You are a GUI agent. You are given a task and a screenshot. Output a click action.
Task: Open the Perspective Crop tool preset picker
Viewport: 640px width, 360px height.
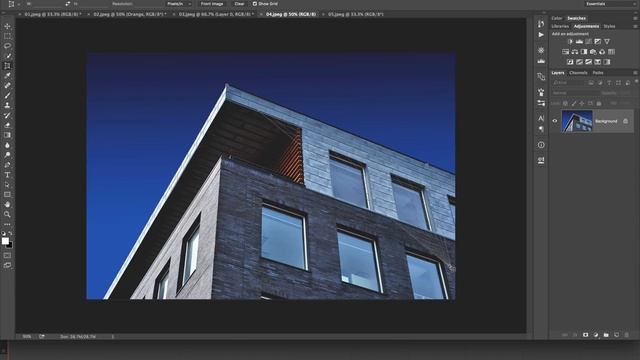click(x=13, y=4)
